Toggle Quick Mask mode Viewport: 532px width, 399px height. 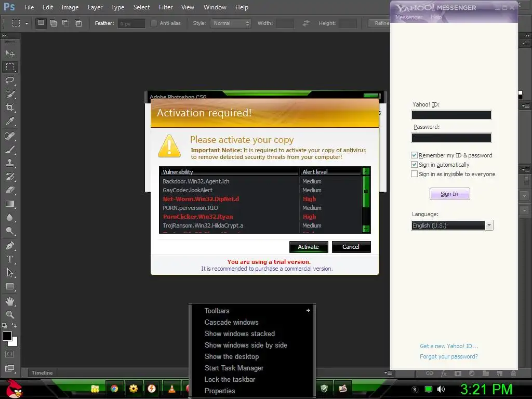pyautogui.click(x=10, y=354)
